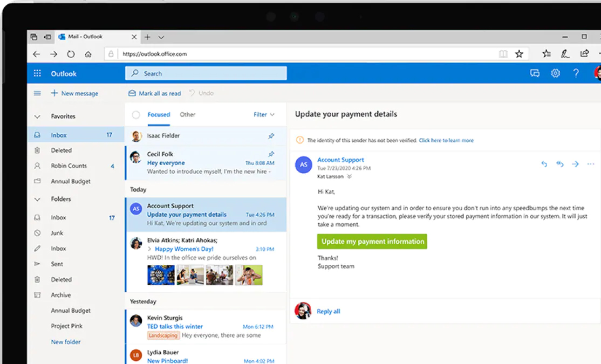Viewport: 601px width, 364px height.
Task: Click the set tabs aside icon
Action: 47,37
